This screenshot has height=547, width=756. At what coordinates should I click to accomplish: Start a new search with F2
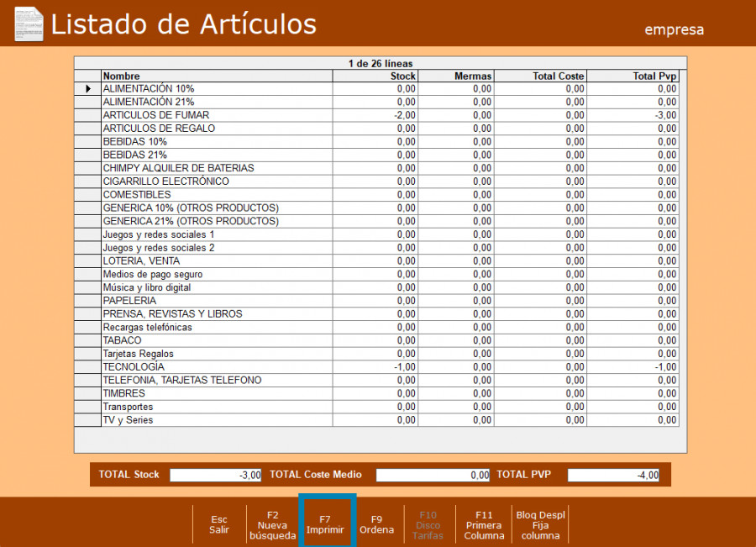point(272,525)
